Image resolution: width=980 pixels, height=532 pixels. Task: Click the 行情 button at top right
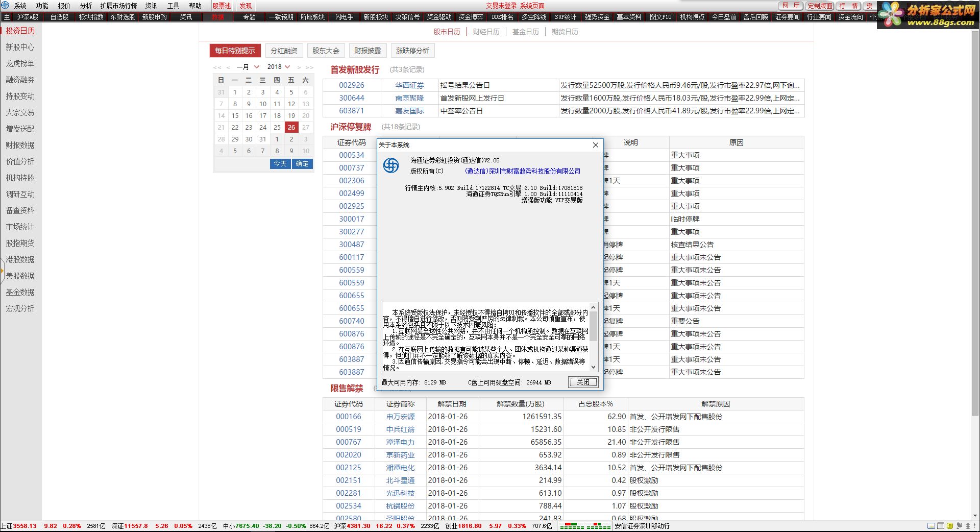[x=849, y=6]
